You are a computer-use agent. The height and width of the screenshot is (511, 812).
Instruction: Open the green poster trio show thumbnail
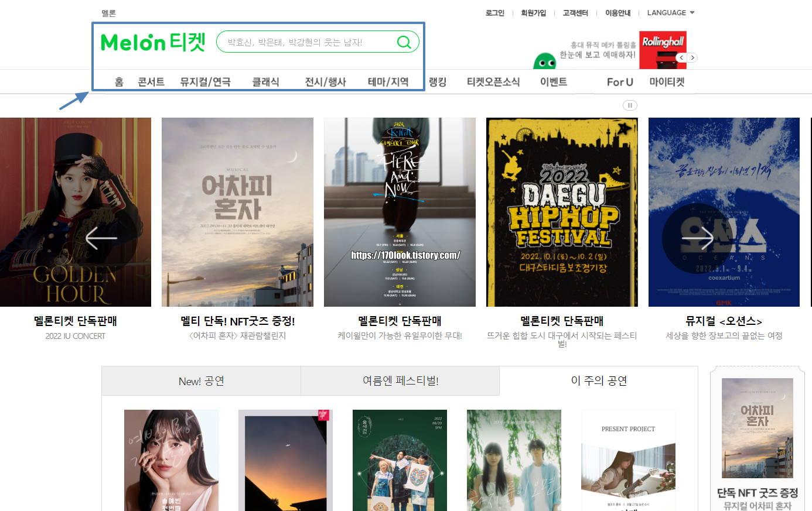pos(400,460)
